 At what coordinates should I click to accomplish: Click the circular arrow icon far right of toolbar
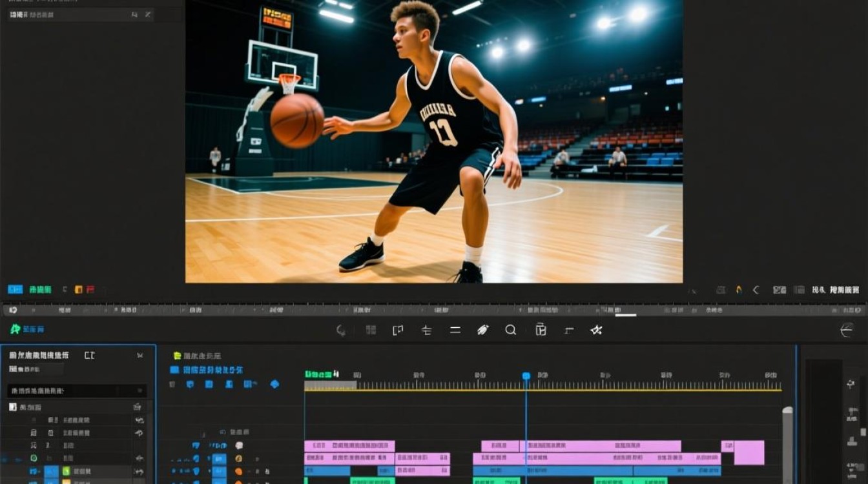[846, 330]
